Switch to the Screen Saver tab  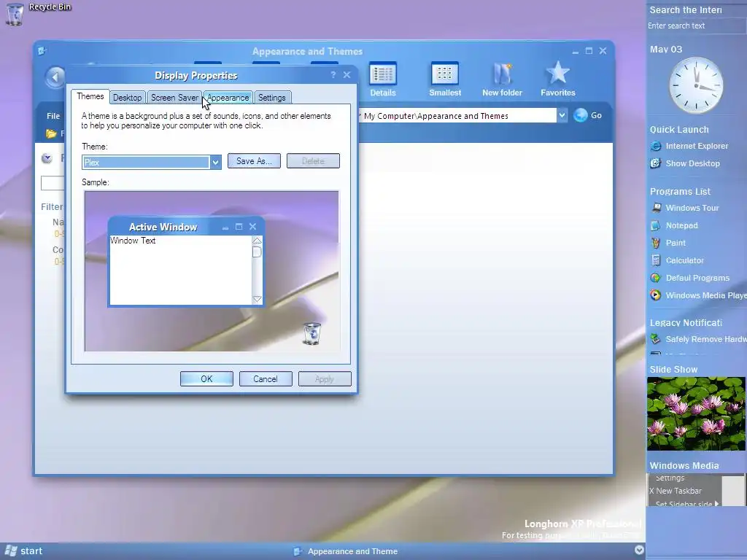coord(174,97)
